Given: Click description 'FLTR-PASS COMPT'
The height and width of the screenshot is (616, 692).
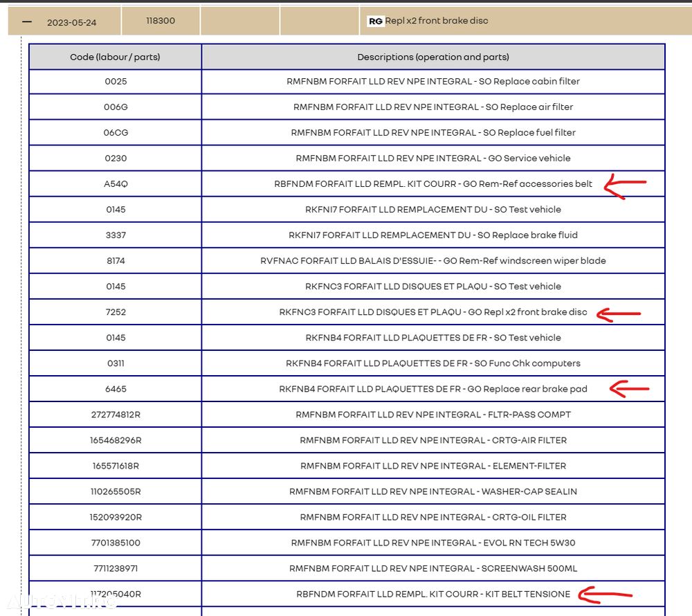Looking at the screenshot, I should pos(529,415).
